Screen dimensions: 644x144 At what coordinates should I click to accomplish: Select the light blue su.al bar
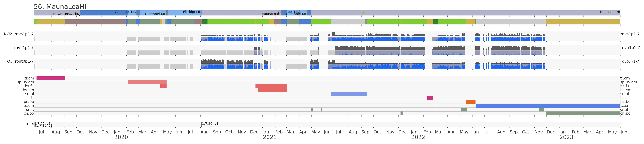pyautogui.click(x=349, y=94)
